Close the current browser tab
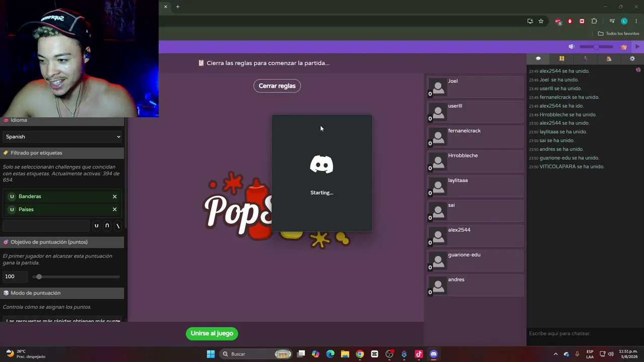 click(166, 7)
